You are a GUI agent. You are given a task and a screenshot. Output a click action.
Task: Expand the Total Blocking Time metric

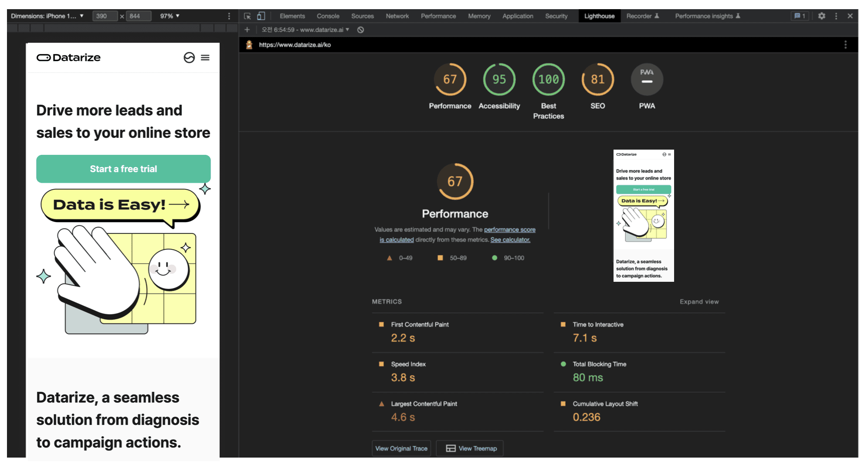click(x=639, y=372)
